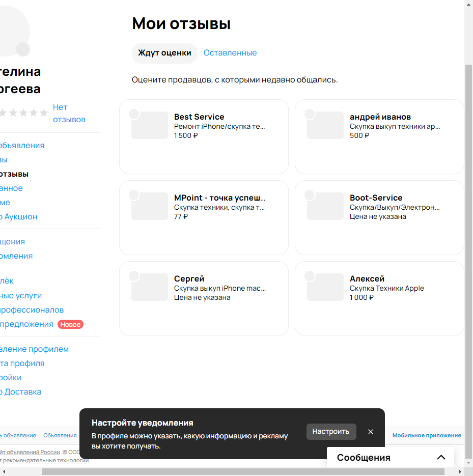Select отзывы item in sidebar
The height and width of the screenshot is (476, 473).
[x=14, y=174]
